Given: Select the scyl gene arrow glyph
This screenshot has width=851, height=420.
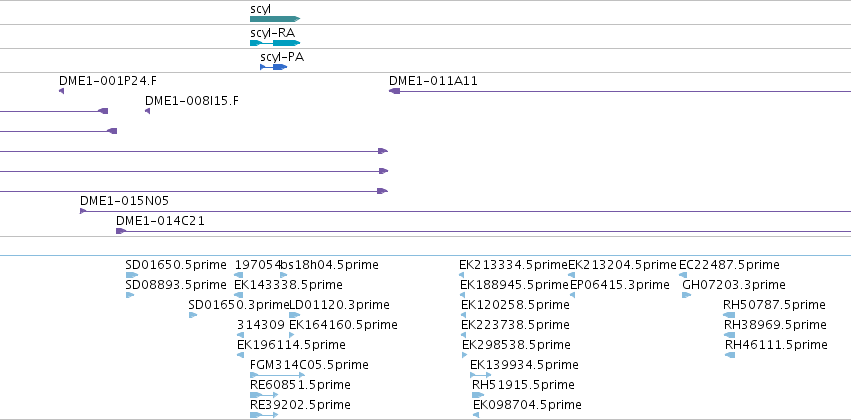Looking at the screenshot, I should (x=275, y=19).
